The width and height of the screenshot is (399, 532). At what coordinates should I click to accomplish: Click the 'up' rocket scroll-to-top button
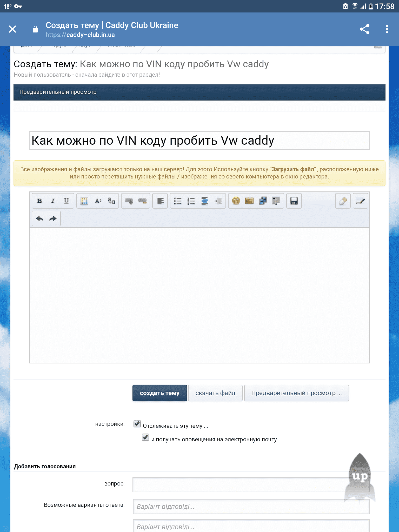click(x=360, y=478)
